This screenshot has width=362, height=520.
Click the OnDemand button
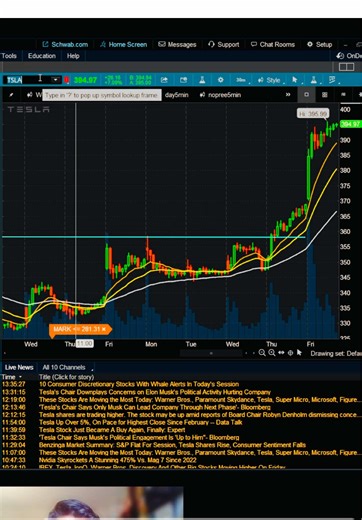tap(349, 56)
